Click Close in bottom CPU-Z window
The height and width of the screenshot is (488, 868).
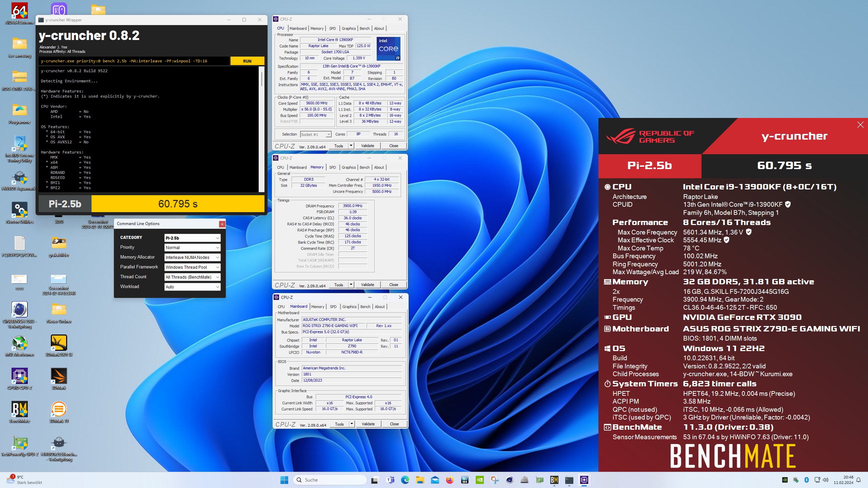[394, 424]
